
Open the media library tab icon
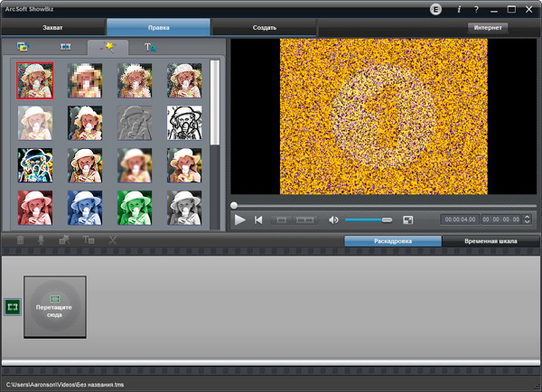(23, 46)
